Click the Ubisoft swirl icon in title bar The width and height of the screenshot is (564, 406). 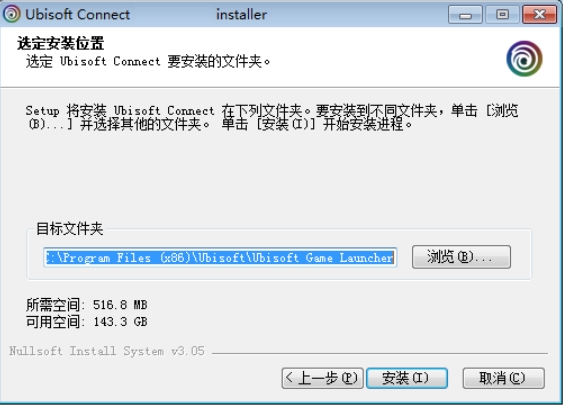pyautogui.click(x=12, y=14)
